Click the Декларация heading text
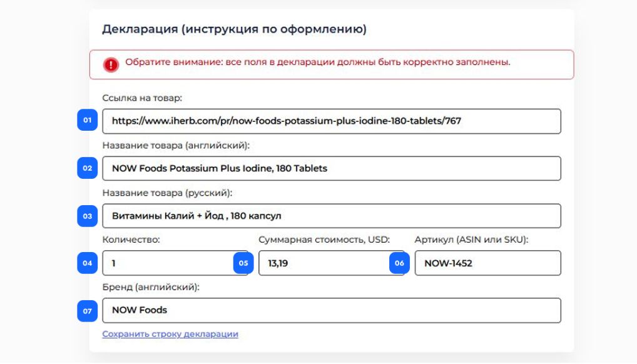This screenshot has height=364, width=637. [x=235, y=29]
